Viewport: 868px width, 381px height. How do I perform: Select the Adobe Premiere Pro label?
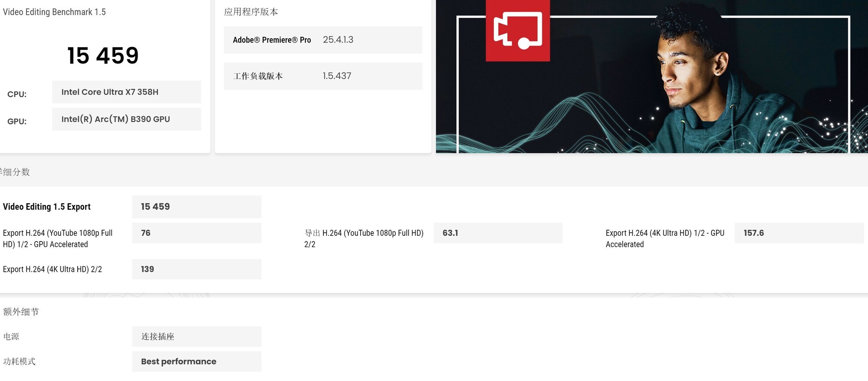(272, 40)
